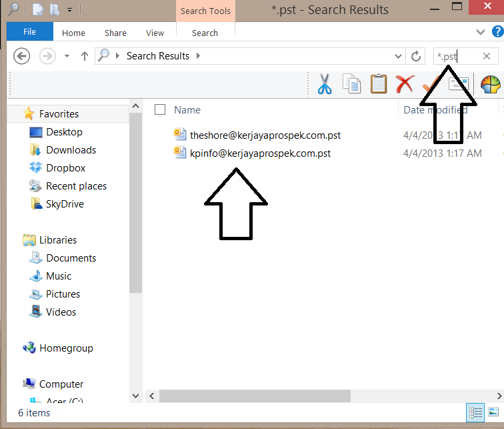Open the Documents library
Screen dimensions: 504x429
pos(71,258)
